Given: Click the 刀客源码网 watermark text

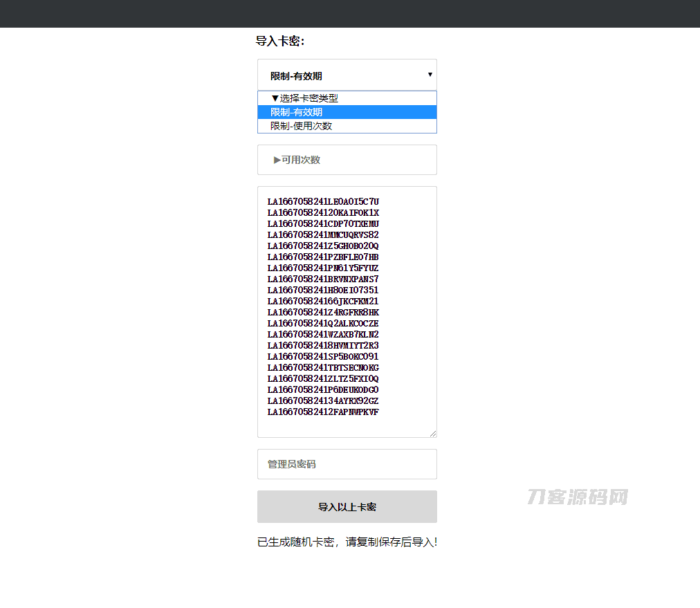Looking at the screenshot, I should coord(577,497).
